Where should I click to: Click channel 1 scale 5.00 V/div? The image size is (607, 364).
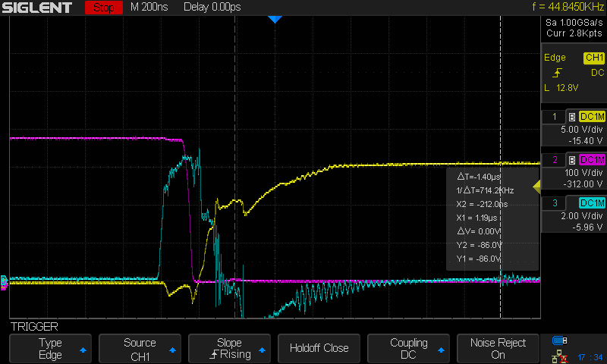pyautogui.click(x=581, y=130)
